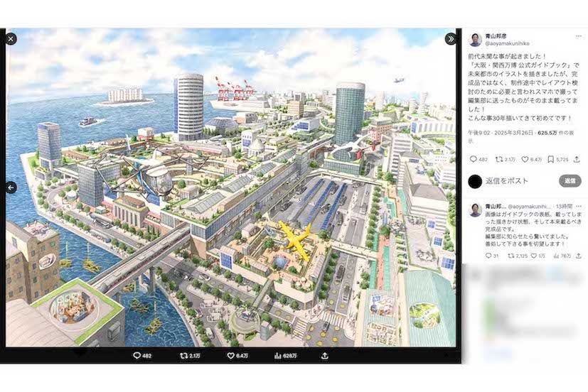Click reply icon with 482 under image
Viewport: 588px width, 392px height.
(142, 356)
